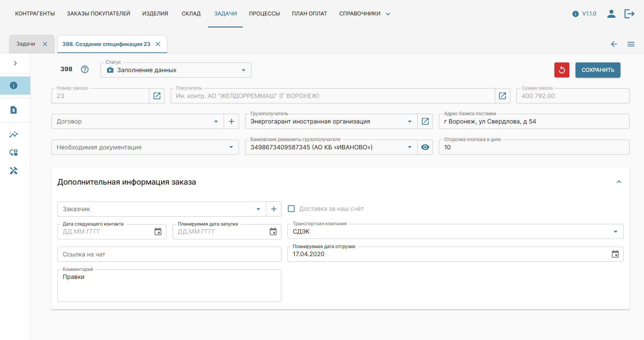Expand the Справочники menu
The height and width of the screenshot is (340, 644).
pyautogui.click(x=364, y=14)
